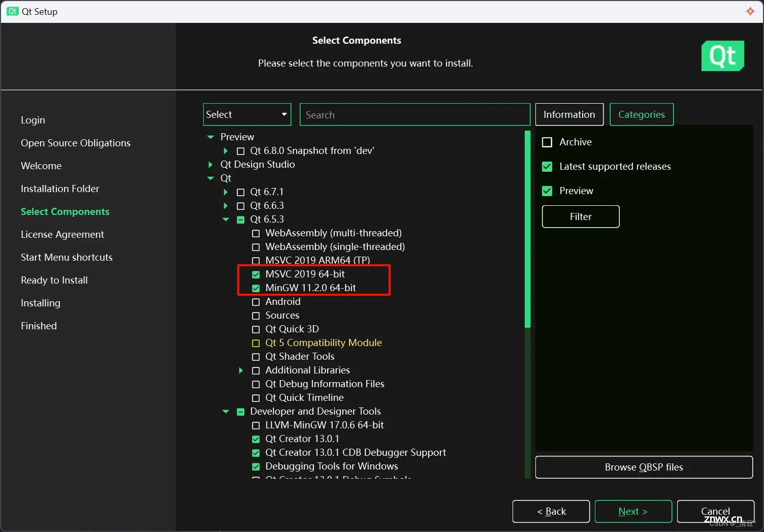Uncheck Debugging Tools for Windows checkbox

[x=256, y=466]
